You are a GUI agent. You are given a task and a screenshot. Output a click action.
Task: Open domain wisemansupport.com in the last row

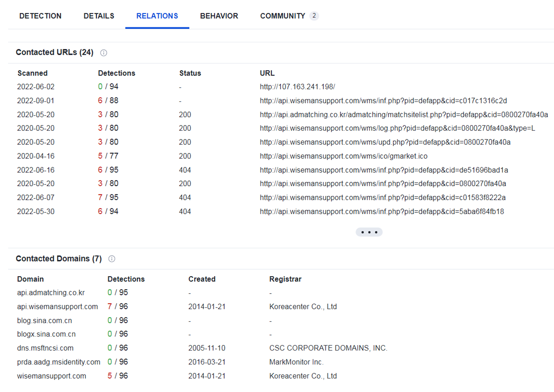coord(52,376)
